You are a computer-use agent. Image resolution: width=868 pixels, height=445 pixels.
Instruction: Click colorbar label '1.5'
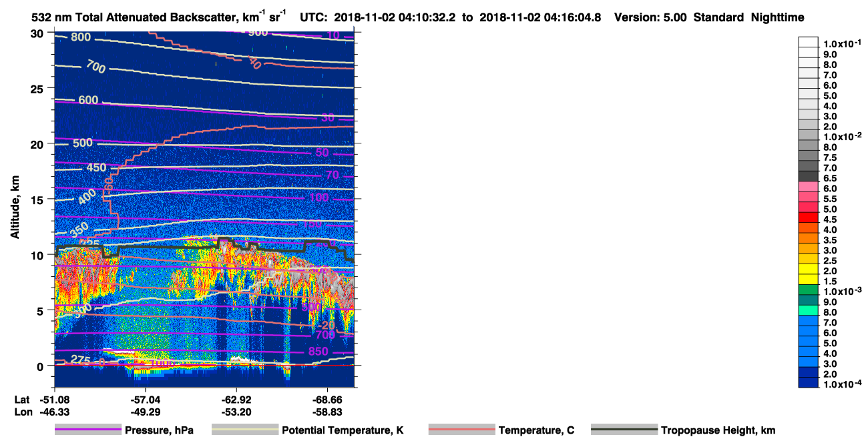831,281
